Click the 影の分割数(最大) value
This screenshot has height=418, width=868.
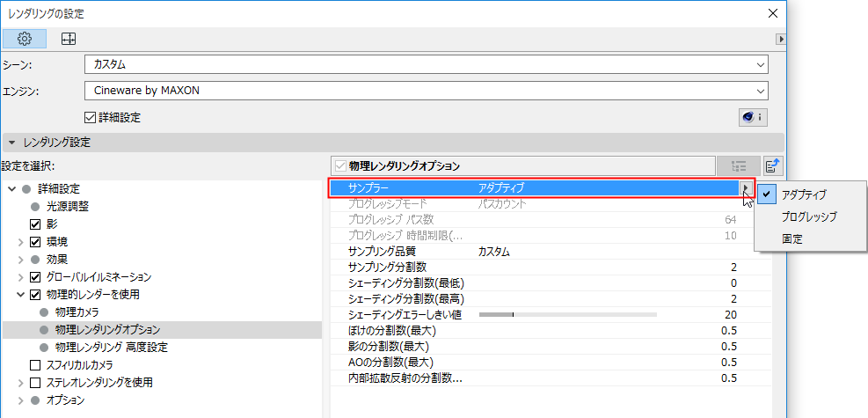pos(729,347)
